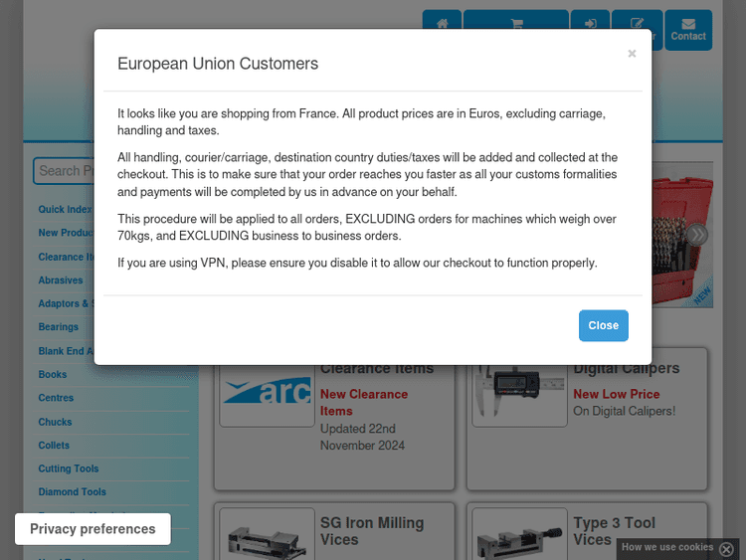
Task: Click 'Updated 22nd November 2024' text
Action: pos(362,437)
